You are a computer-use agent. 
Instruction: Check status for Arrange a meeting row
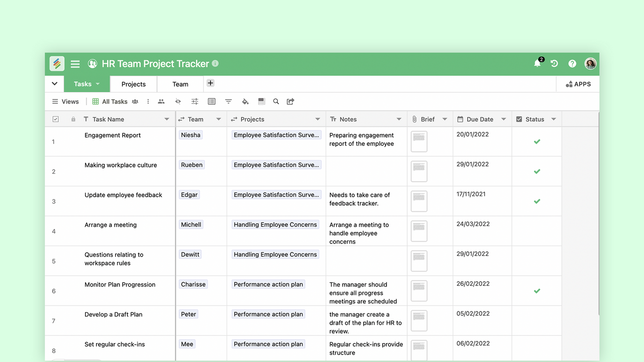pos(537,231)
